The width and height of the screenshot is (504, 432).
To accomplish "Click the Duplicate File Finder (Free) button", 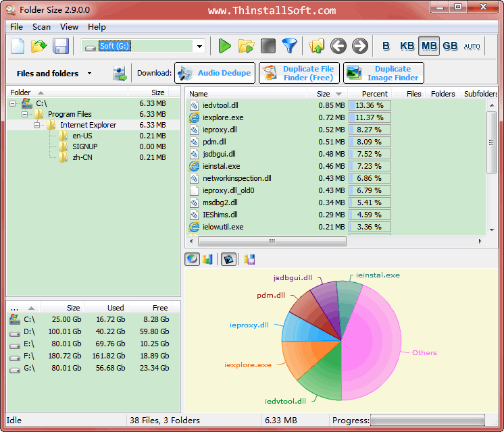I will click(299, 73).
